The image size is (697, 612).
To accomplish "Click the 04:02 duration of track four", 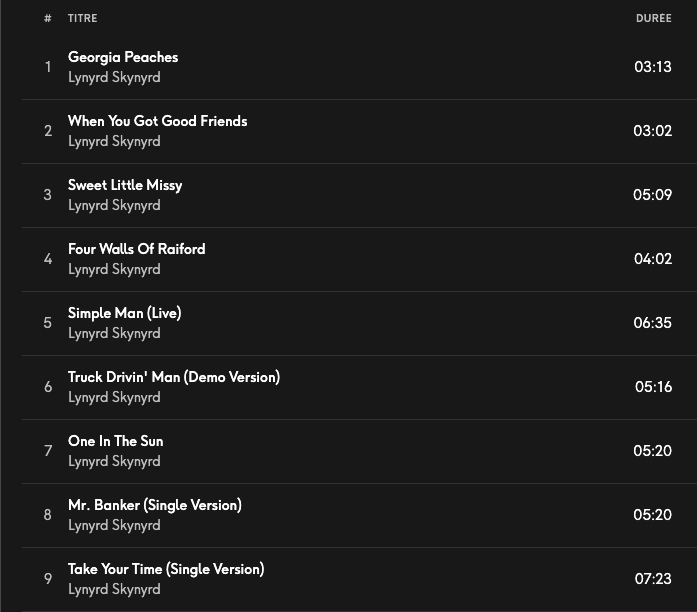I will tap(652, 259).
